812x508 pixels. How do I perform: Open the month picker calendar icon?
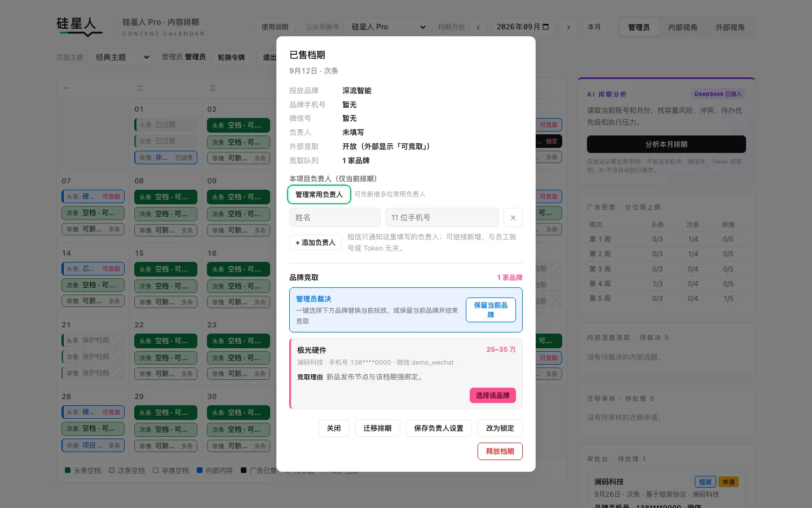[545, 27]
